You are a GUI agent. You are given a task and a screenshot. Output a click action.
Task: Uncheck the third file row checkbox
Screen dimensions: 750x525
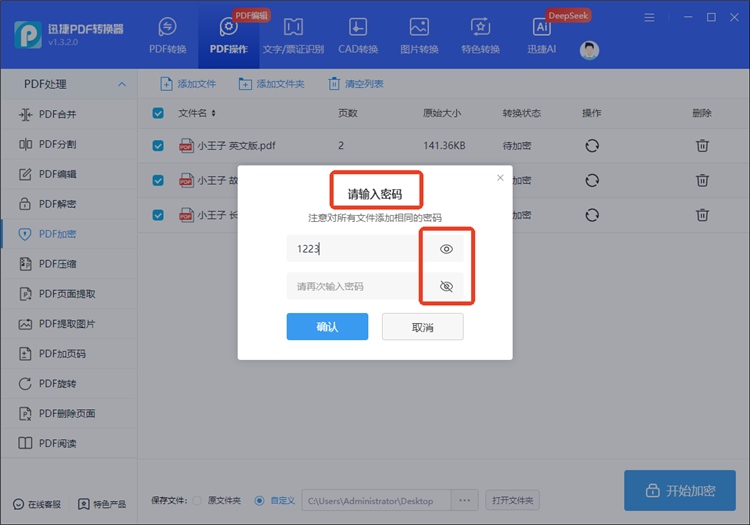coord(158,215)
